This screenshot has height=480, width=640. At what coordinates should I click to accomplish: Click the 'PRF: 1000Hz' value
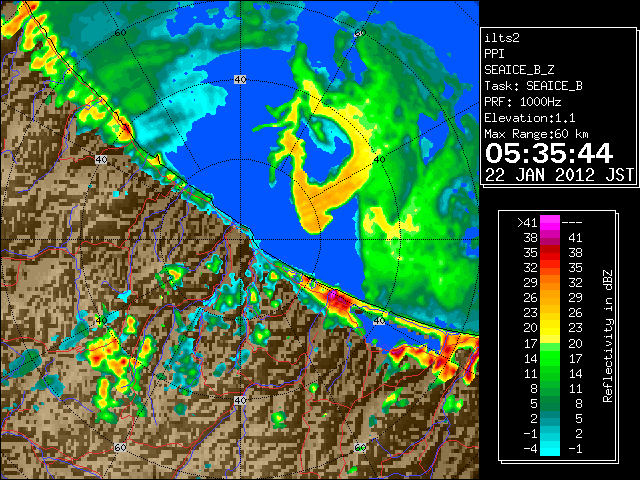pos(523,102)
